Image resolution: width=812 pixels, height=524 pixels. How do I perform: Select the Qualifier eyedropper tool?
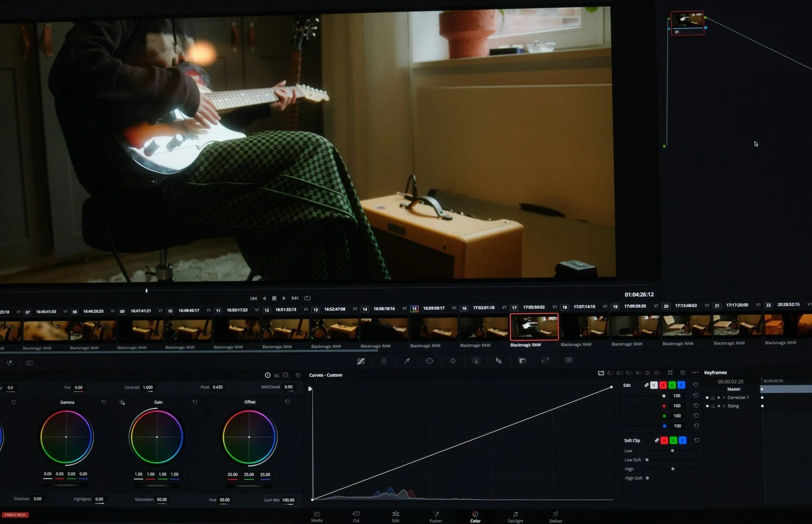(407, 361)
